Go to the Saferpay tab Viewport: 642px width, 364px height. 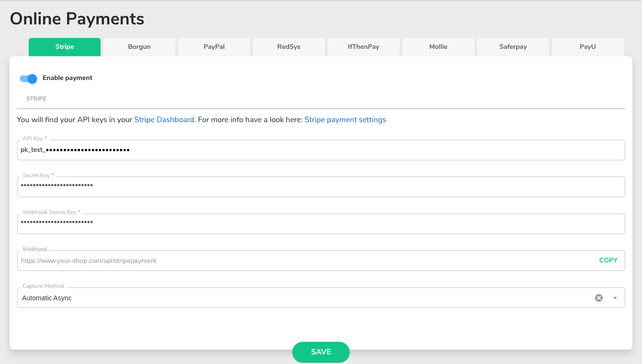coord(513,47)
